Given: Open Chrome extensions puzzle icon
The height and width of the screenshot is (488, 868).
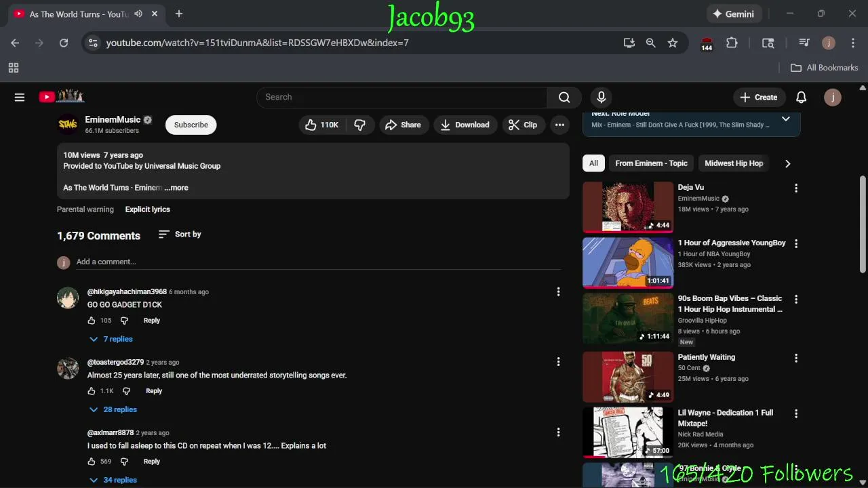Looking at the screenshot, I should pos(732,43).
